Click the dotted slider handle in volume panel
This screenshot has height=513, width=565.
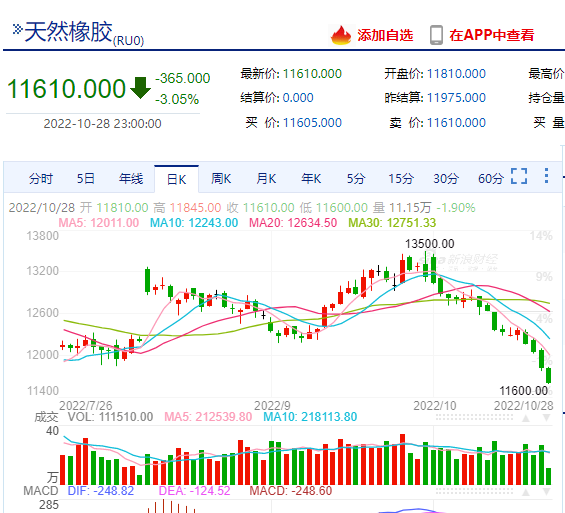tap(474, 418)
